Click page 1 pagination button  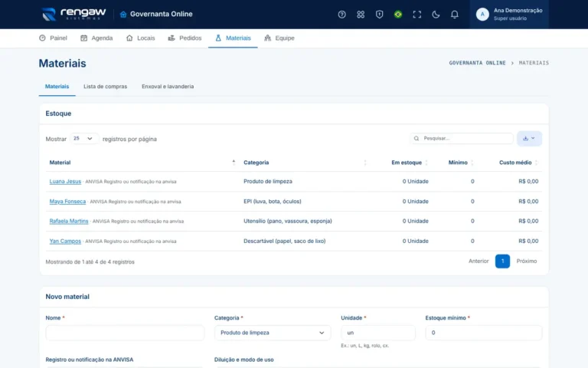click(502, 261)
